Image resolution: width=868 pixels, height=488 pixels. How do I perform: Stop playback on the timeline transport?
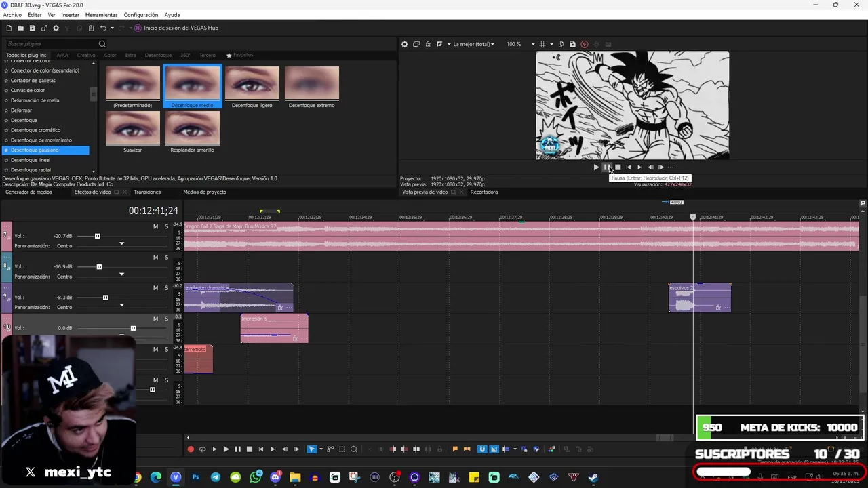pyautogui.click(x=250, y=449)
